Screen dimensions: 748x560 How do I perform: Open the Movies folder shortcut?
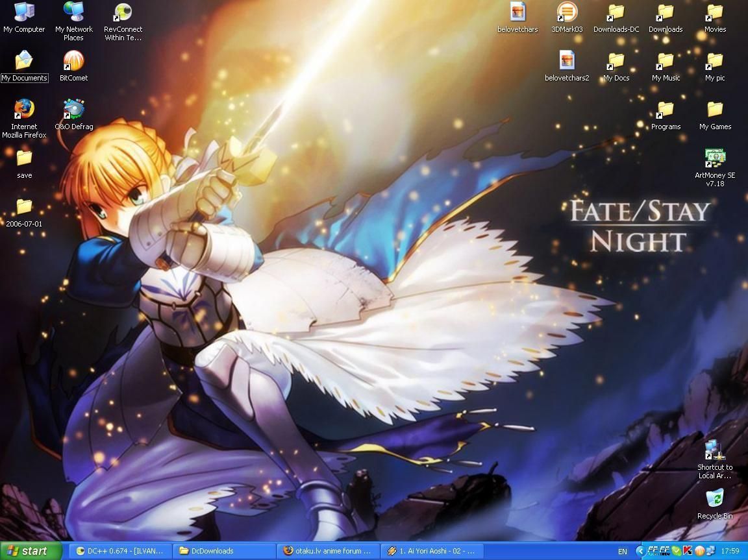click(x=715, y=18)
